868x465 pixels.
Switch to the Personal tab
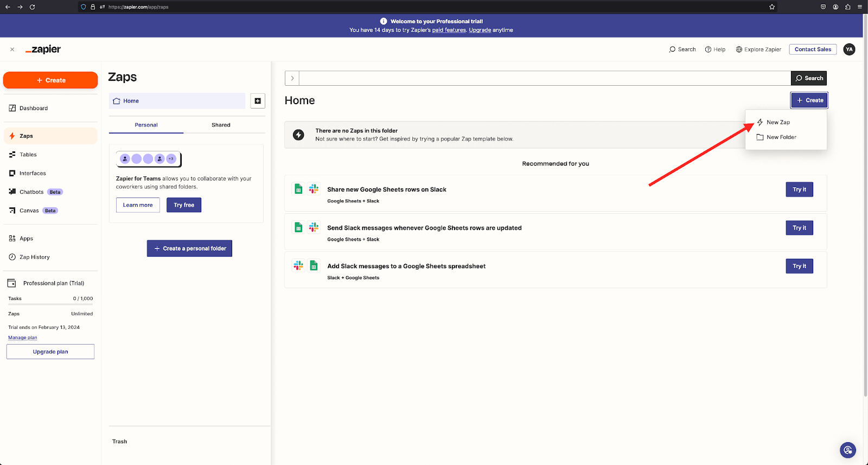pyautogui.click(x=146, y=125)
